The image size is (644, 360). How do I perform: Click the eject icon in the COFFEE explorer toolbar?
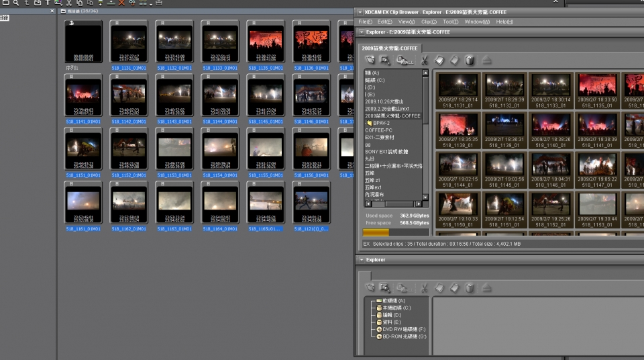click(x=486, y=60)
